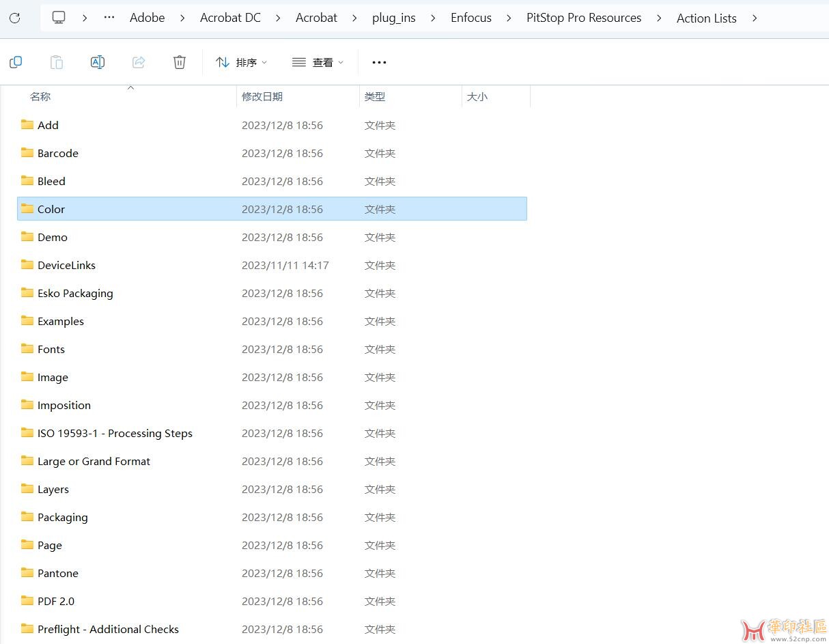
Task: Navigate to Acrobat DC breadcrumb segment
Action: pos(230,18)
